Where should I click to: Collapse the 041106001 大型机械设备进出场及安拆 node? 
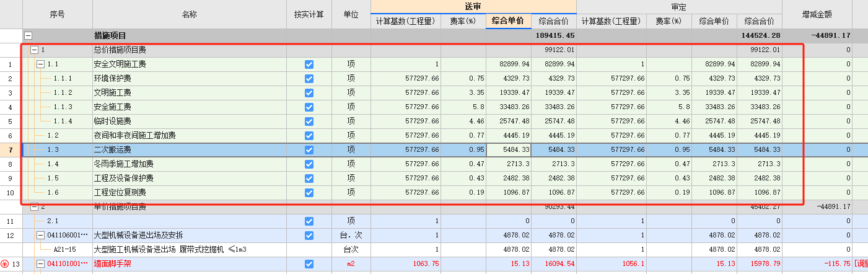tap(41, 235)
